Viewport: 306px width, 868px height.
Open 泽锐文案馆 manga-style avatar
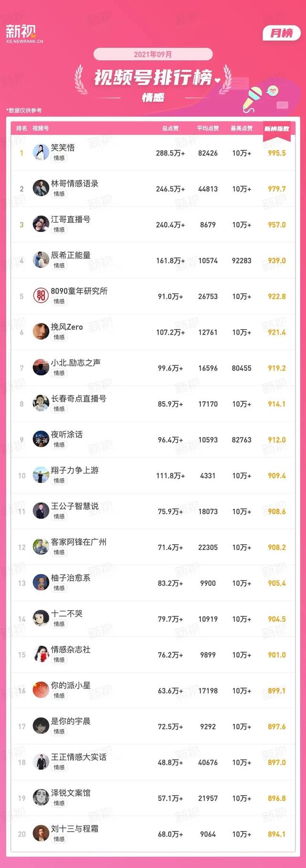[x=41, y=798]
